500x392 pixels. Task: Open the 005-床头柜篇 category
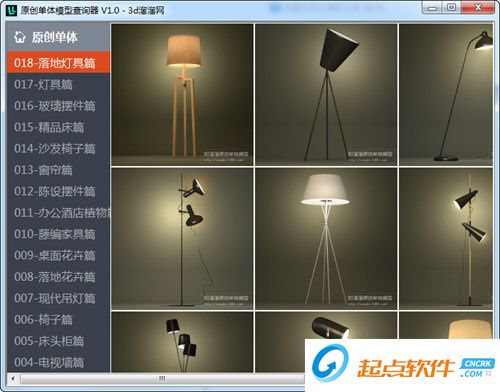point(59,341)
